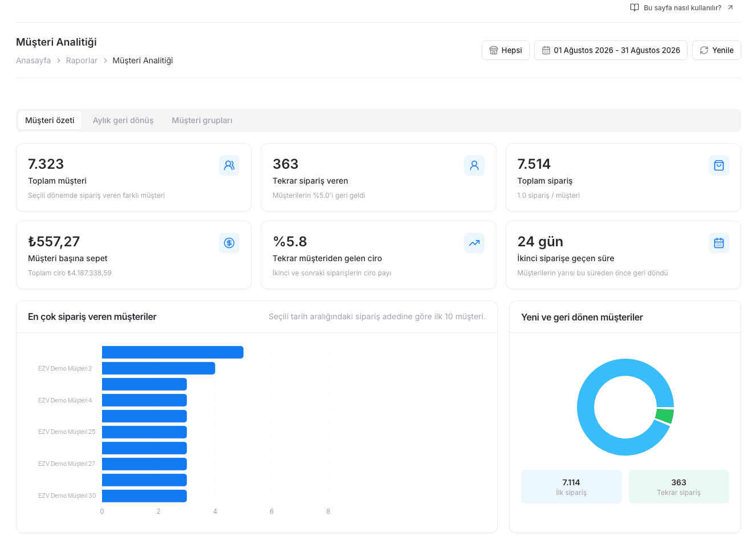Screen dimensions: 756x540
Task: Click the store icon in Hepsi button
Action: (494, 50)
